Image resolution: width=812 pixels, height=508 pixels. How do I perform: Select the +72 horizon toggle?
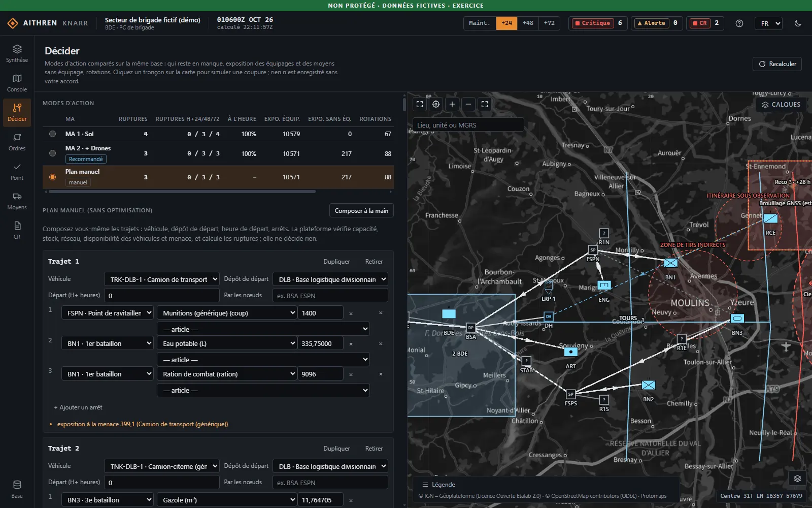pyautogui.click(x=549, y=23)
